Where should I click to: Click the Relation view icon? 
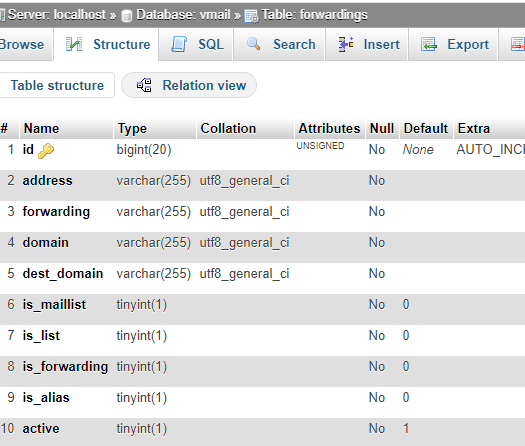pyautogui.click(x=144, y=85)
